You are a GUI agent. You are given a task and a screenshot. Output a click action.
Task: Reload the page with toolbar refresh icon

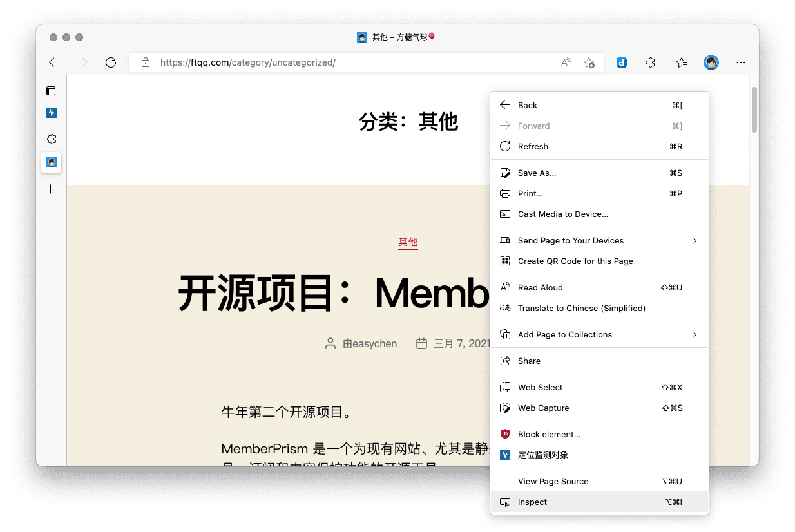(x=111, y=62)
